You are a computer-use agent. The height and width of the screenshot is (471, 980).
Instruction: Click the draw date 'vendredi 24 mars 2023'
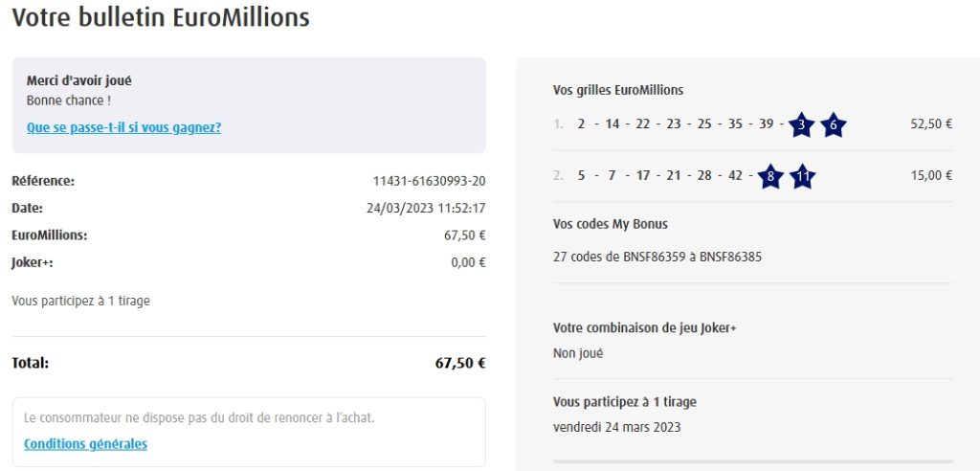[x=616, y=427]
